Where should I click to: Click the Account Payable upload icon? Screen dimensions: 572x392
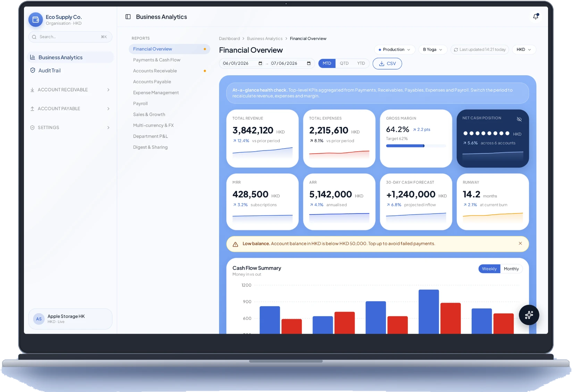pyautogui.click(x=32, y=109)
